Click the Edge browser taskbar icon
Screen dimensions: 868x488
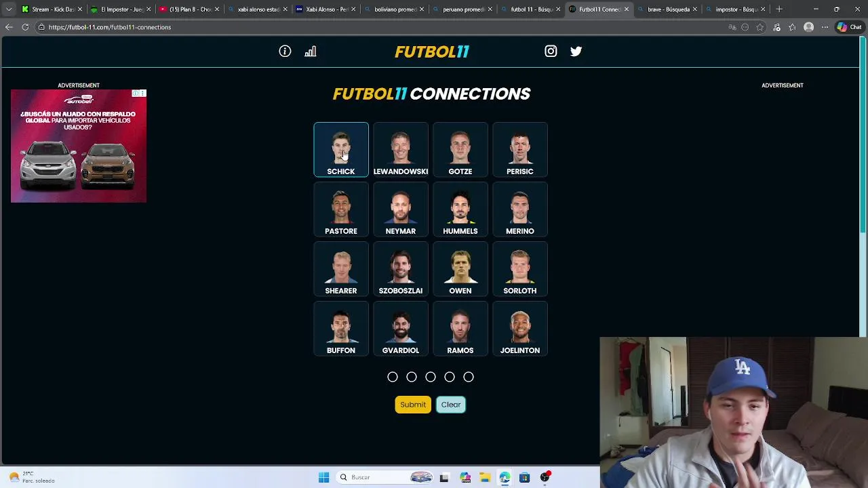pyautogui.click(x=505, y=477)
